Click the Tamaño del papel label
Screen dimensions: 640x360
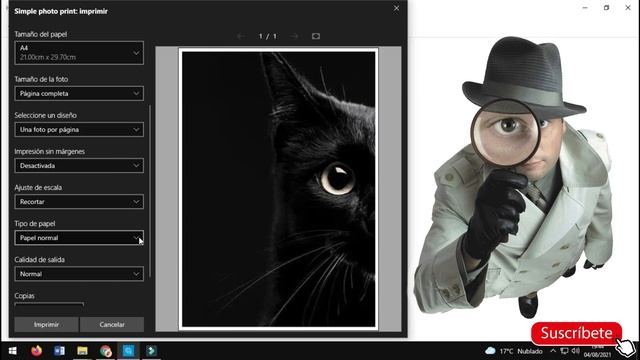click(41, 34)
